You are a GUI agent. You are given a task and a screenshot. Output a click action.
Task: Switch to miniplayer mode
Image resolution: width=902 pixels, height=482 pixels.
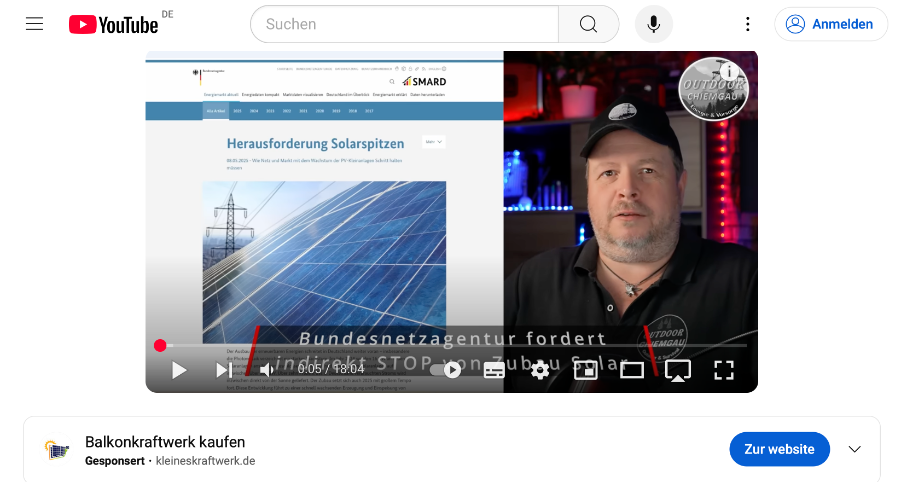[586, 370]
